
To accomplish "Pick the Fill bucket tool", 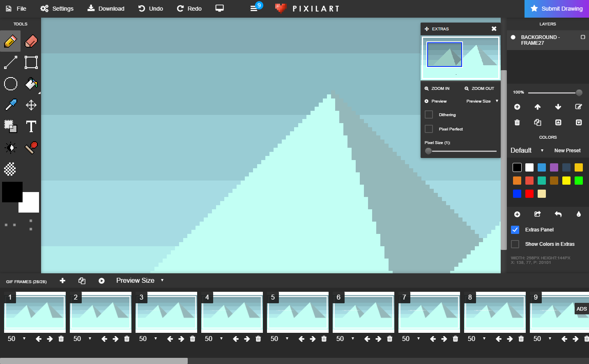I will click(x=31, y=84).
